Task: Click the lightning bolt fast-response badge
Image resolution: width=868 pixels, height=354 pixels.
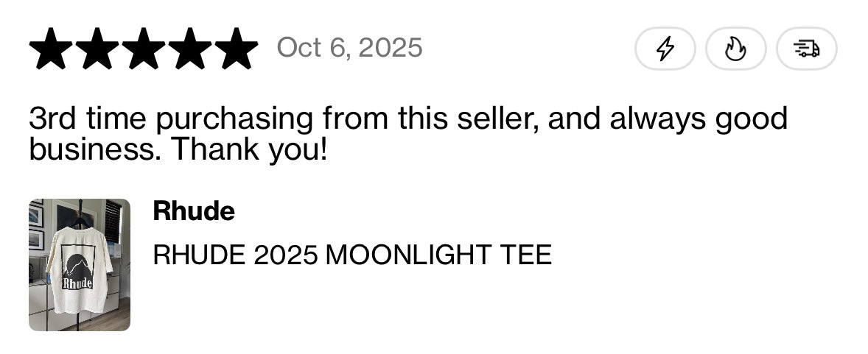Action: tap(665, 49)
